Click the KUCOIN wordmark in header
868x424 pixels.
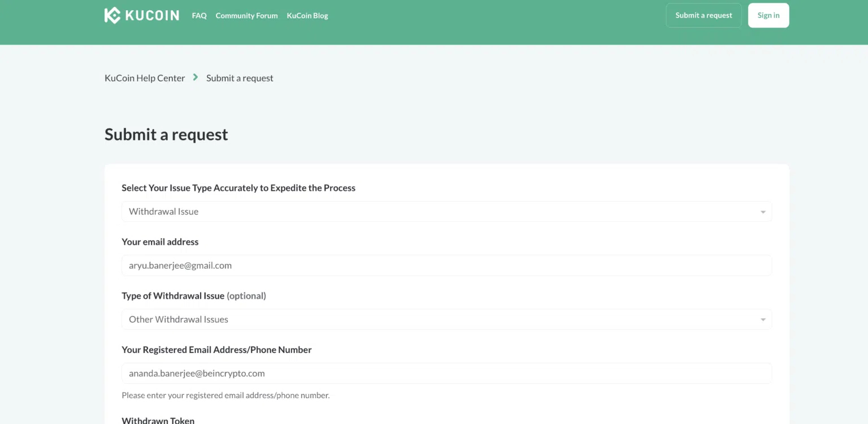pos(152,15)
